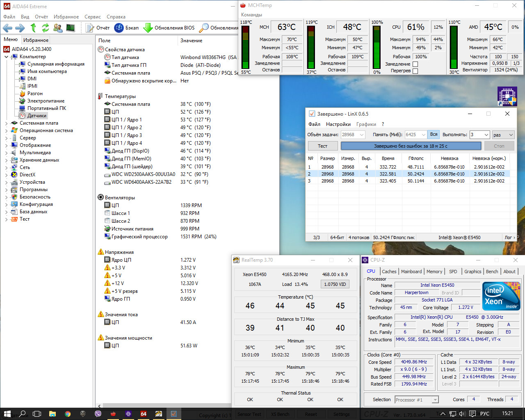Image resolution: width=525 pixels, height=420 pixels.
Task: Switch to CPU-Z purple taskbar icon
Action: (x=128, y=413)
